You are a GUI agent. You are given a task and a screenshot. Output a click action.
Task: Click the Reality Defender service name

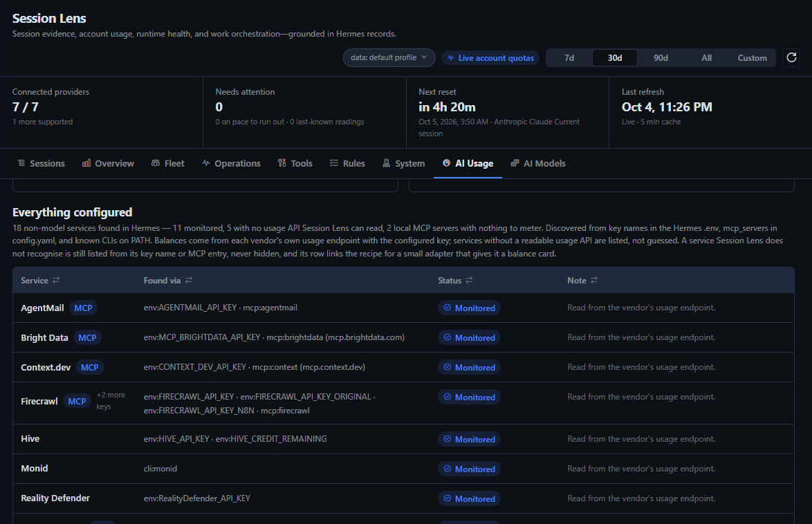[x=55, y=498]
